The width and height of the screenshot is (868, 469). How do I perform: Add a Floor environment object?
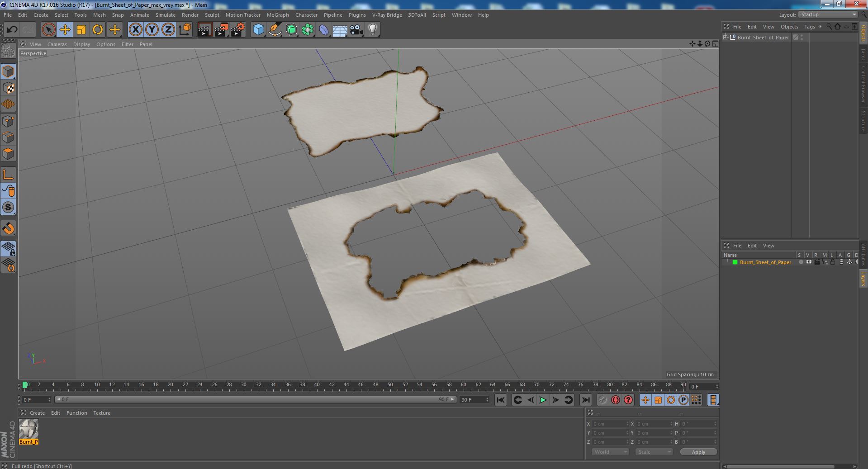tap(340, 30)
